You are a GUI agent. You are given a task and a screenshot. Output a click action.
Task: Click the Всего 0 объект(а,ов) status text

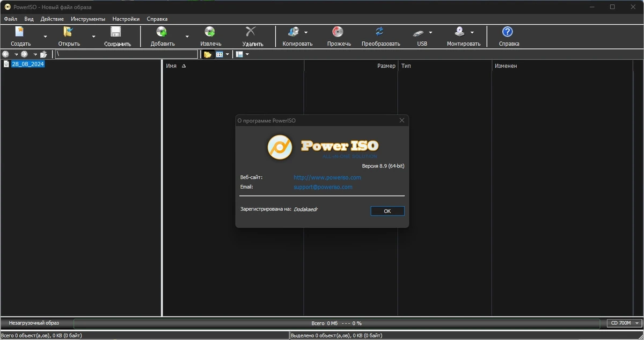[x=41, y=335]
